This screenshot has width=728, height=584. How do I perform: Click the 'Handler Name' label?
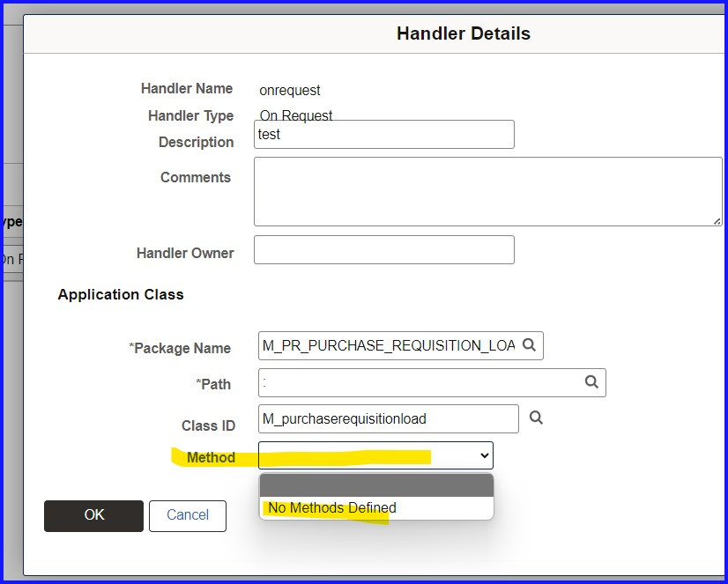[187, 88]
